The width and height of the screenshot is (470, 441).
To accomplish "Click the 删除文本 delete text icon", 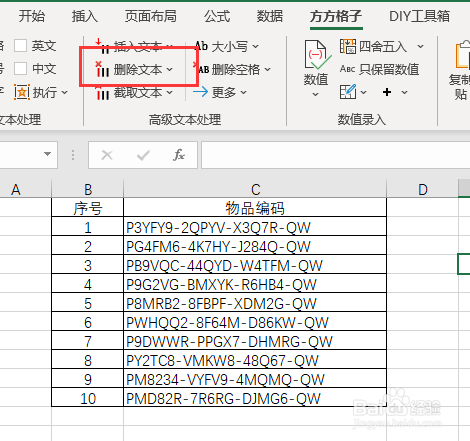I will click(x=102, y=69).
